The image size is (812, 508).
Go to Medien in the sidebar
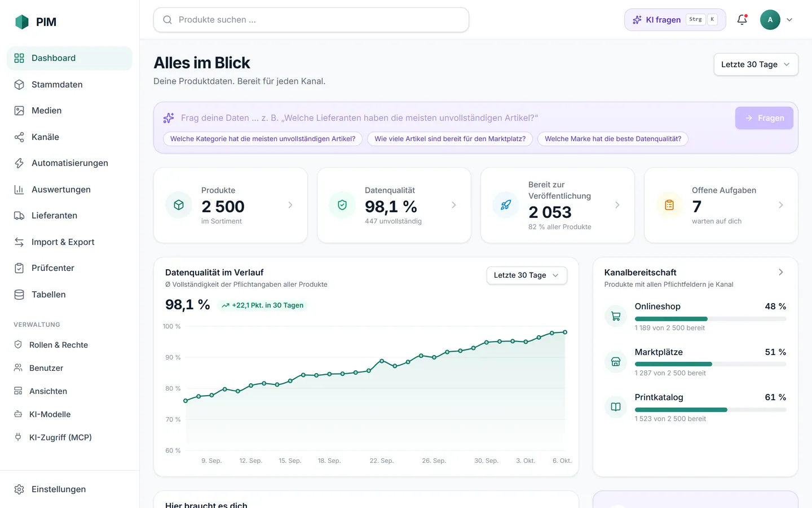click(69, 111)
